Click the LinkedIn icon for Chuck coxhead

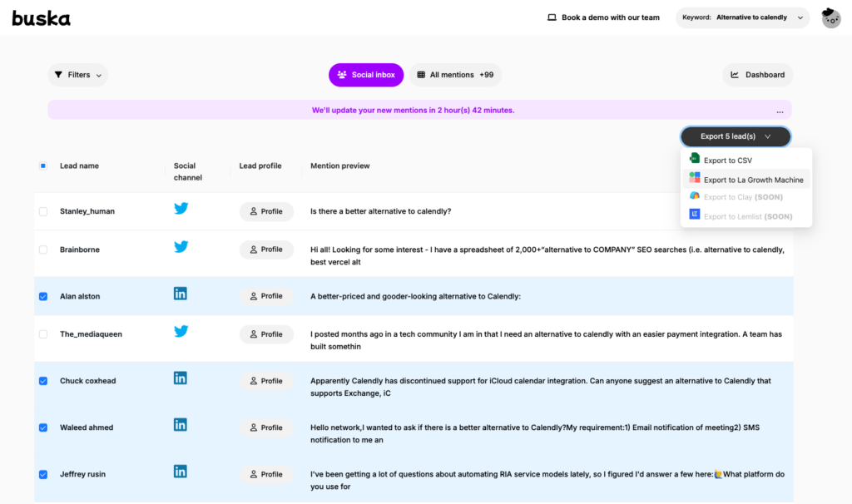[x=181, y=378]
